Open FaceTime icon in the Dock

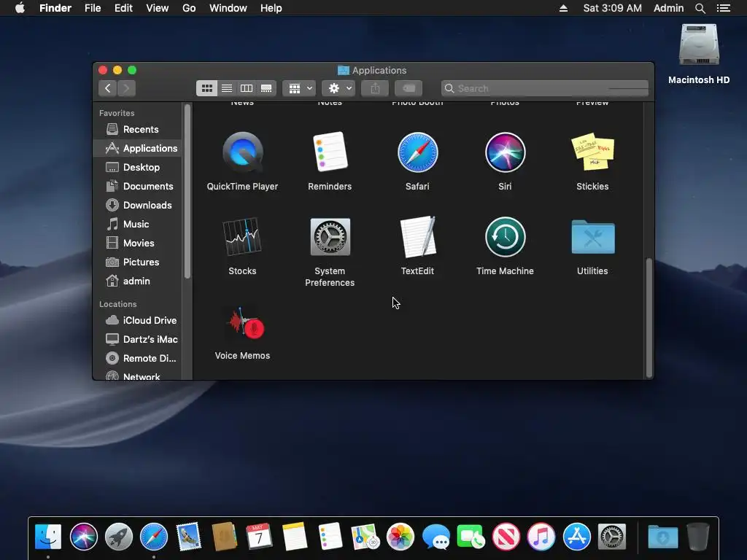[x=471, y=537]
